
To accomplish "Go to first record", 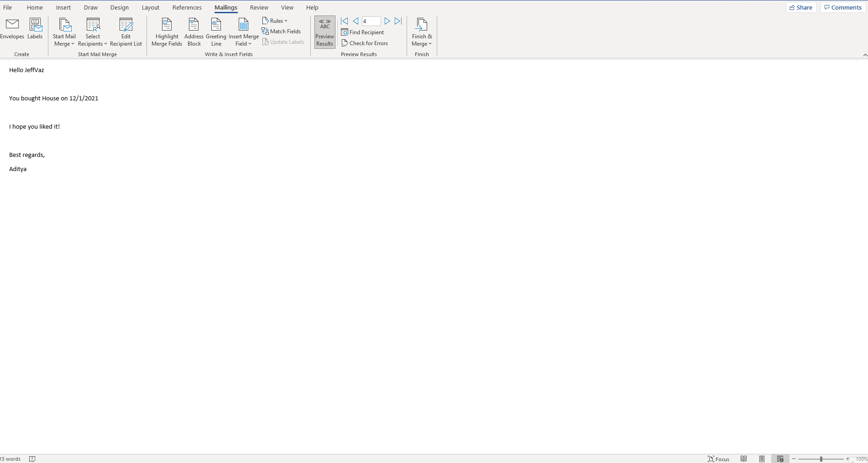I will click(345, 21).
